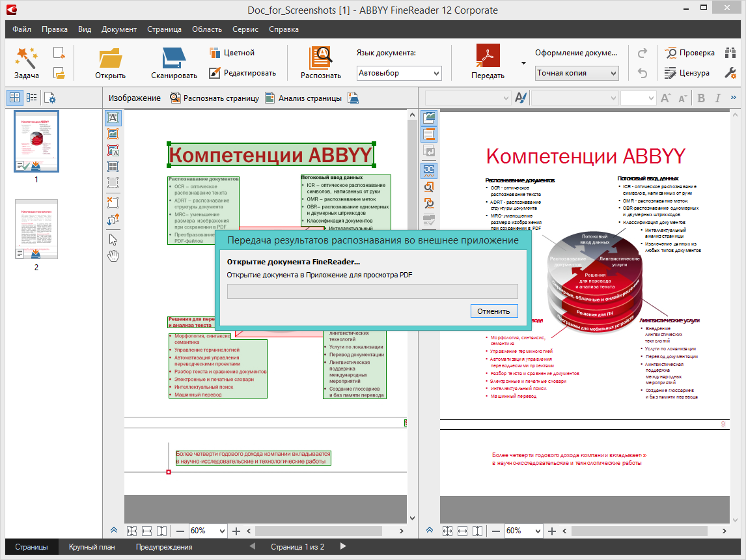Click the Recognize document icon
Viewport: 746px width, 560px height.
coord(321,57)
